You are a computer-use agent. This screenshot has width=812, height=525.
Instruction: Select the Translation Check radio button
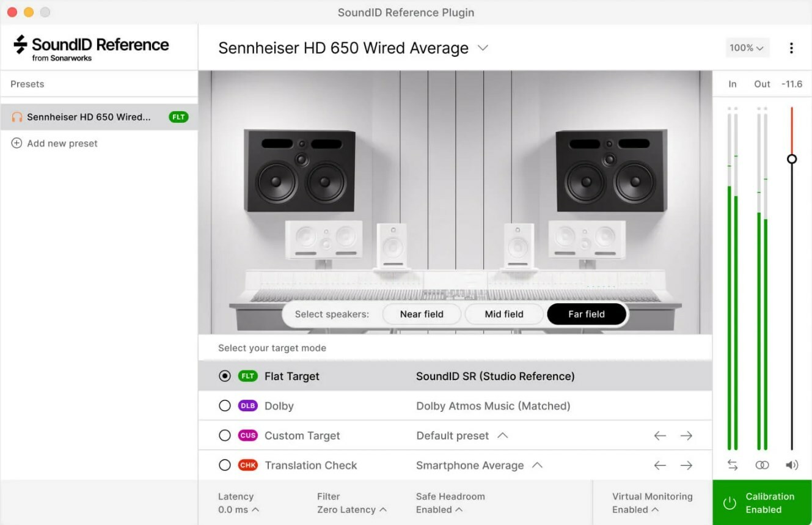pyautogui.click(x=225, y=466)
